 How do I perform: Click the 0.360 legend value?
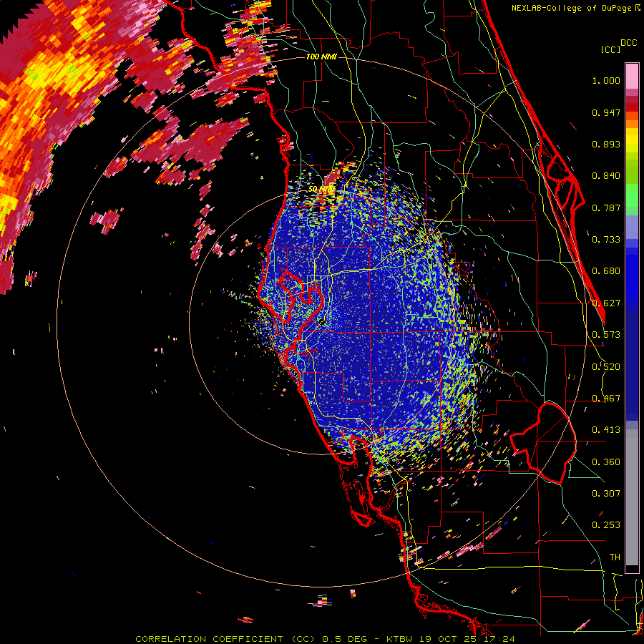[606, 462]
